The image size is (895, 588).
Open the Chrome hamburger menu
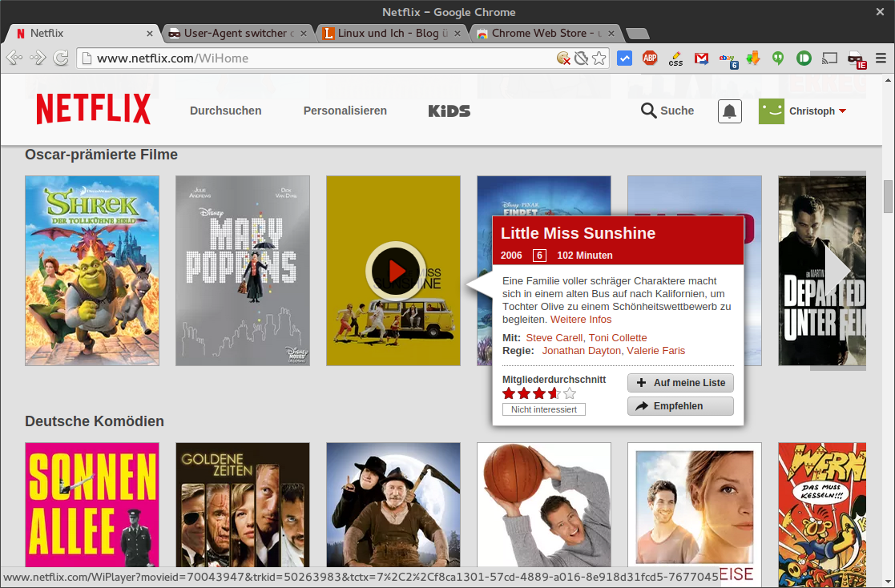click(881, 58)
